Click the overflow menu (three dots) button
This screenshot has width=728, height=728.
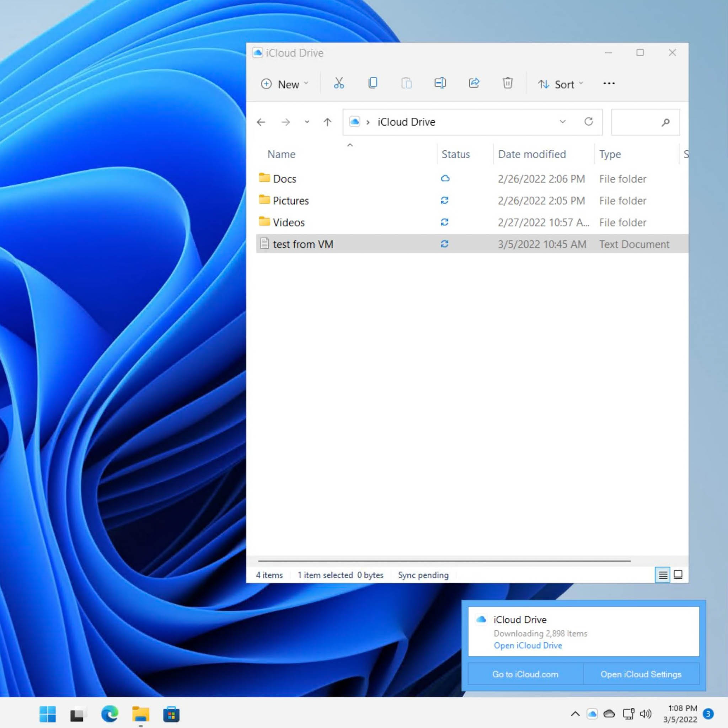pos(608,83)
